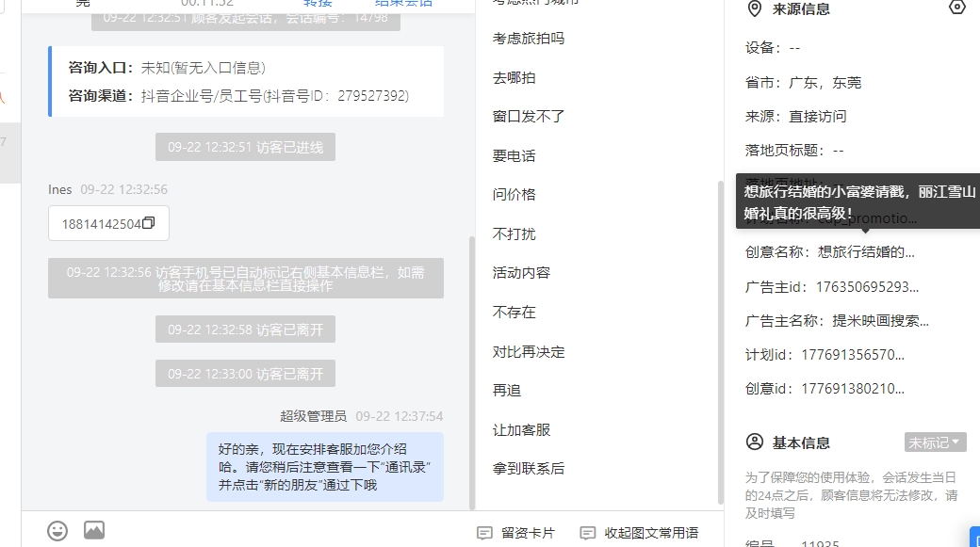Click the 落地页标题 field text
This screenshot has height=547, width=980.
pos(794,150)
